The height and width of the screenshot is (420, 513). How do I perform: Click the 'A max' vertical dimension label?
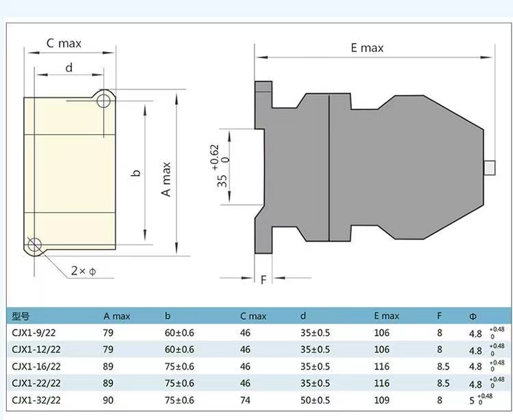pyautogui.click(x=166, y=179)
